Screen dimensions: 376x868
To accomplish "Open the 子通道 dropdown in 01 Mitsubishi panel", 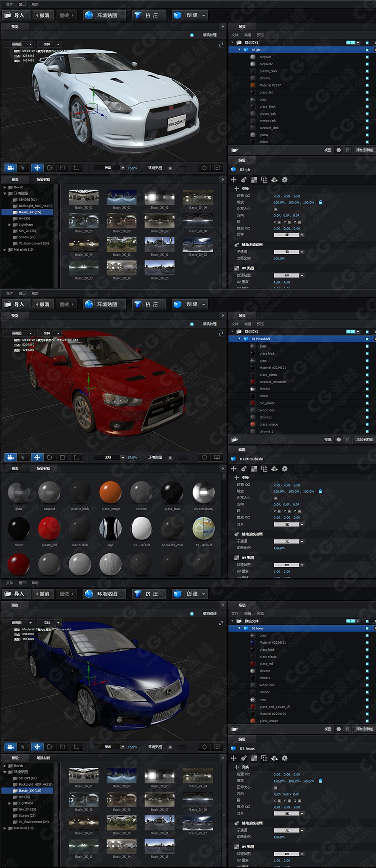I will click(289, 541).
